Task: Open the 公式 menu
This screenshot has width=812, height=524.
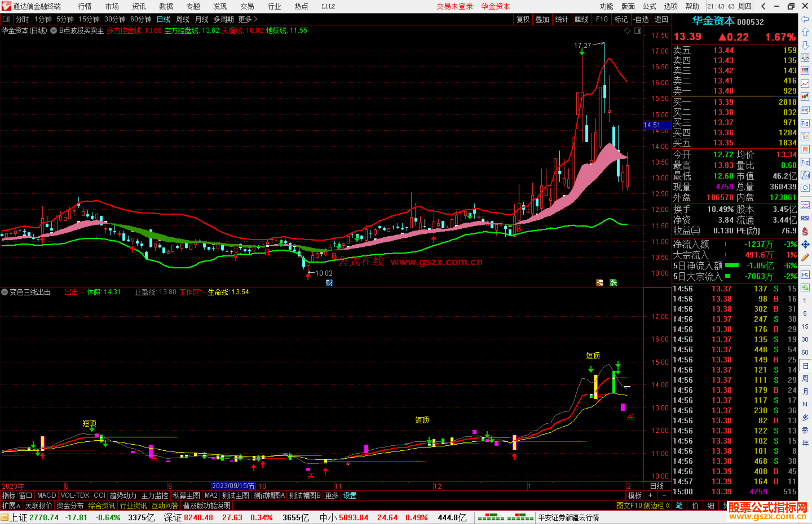Action: coord(649,6)
